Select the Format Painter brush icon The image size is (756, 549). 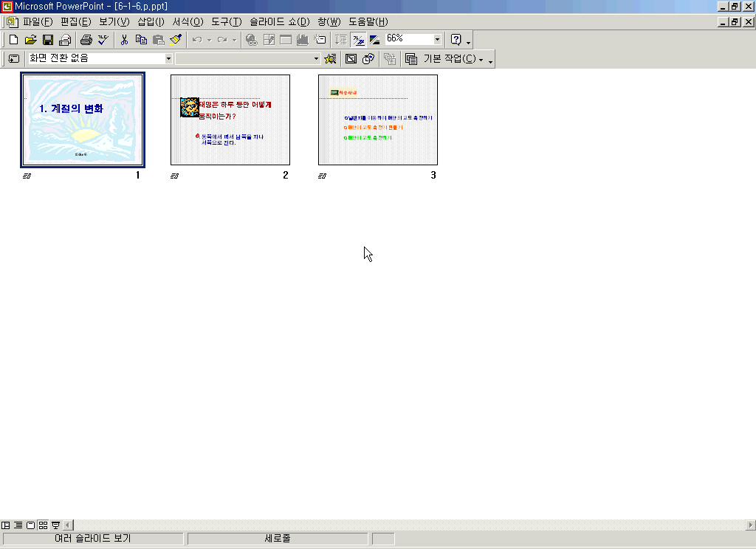(x=176, y=40)
